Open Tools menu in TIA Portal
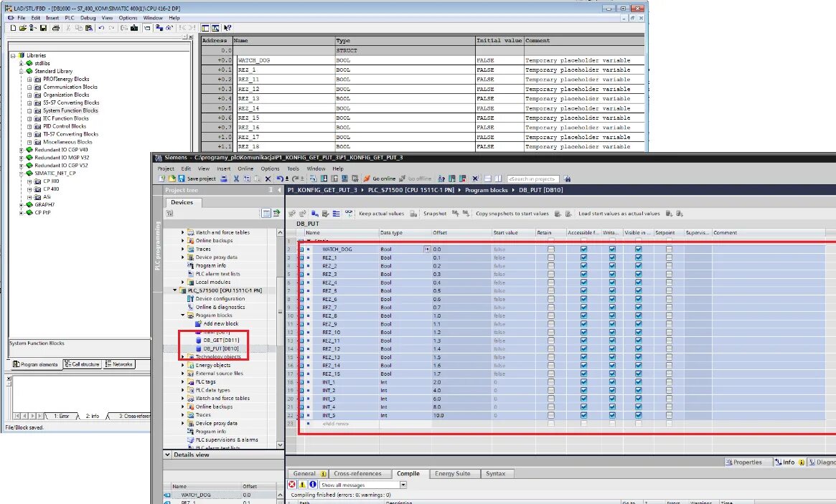836x504 pixels. tap(293, 168)
